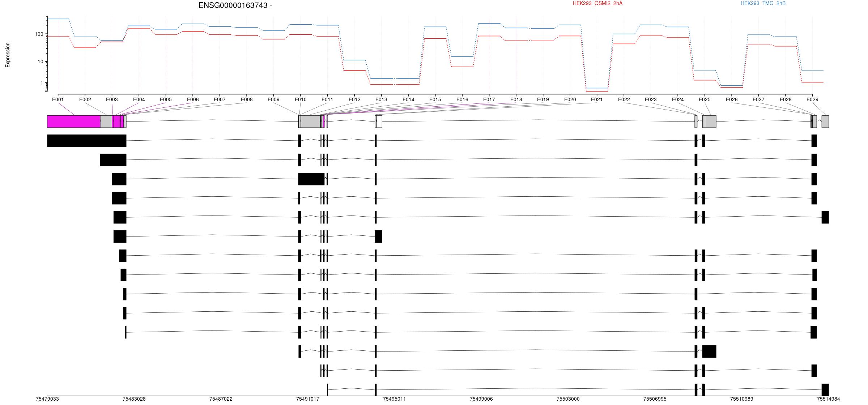Click exon label E025
Image resolution: width=868 pixels, height=405 pixels.
pos(705,99)
